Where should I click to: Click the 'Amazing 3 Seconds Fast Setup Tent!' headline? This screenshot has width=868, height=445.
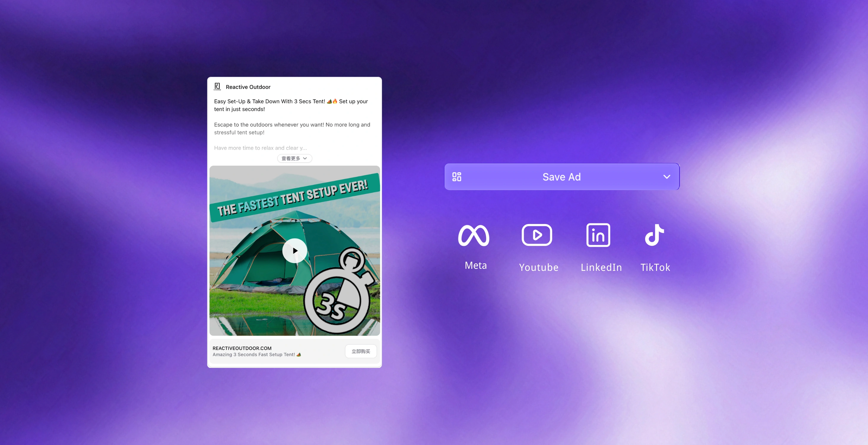pos(257,355)
